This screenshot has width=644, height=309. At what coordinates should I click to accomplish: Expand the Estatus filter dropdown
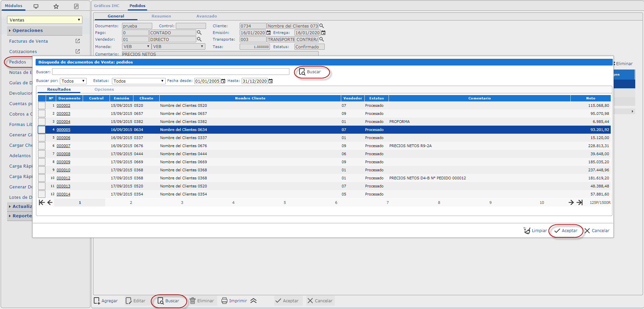[138, 81]
